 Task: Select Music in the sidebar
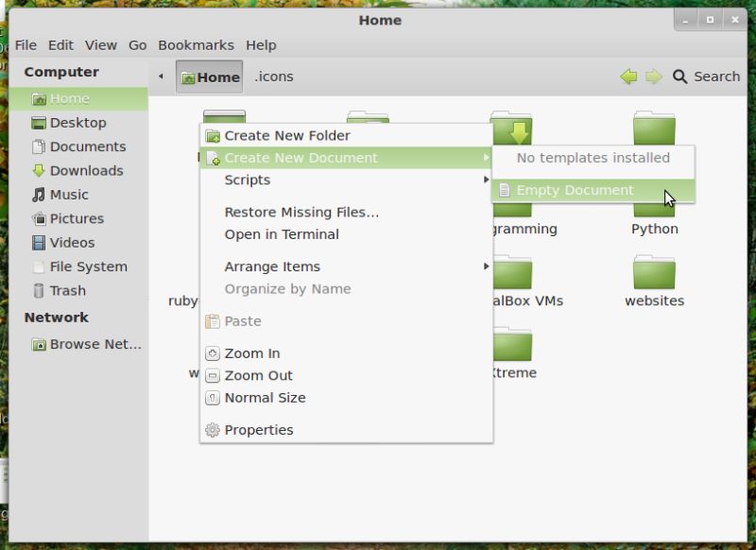click(x=64, y=195)
